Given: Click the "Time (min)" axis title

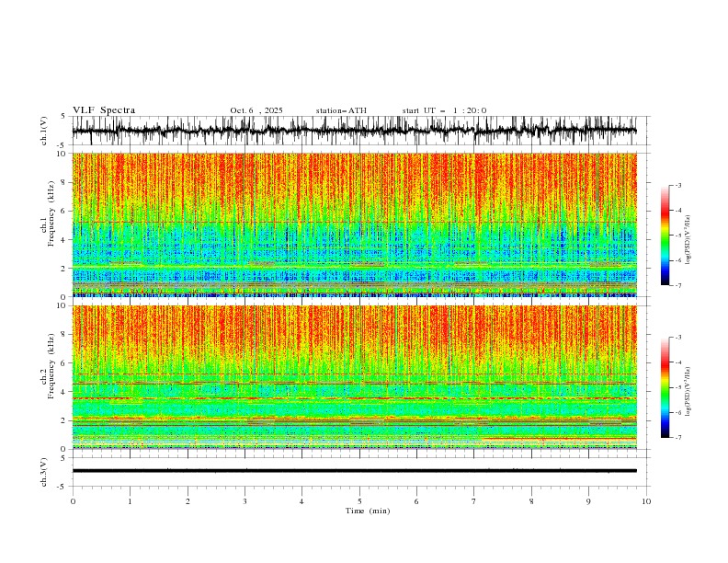Looking at the screenshot, I should tap(368, 511).
